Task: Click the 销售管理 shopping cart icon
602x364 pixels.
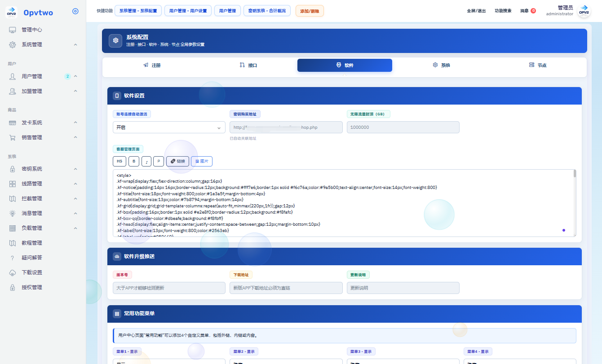Action: tap(13, 137)
